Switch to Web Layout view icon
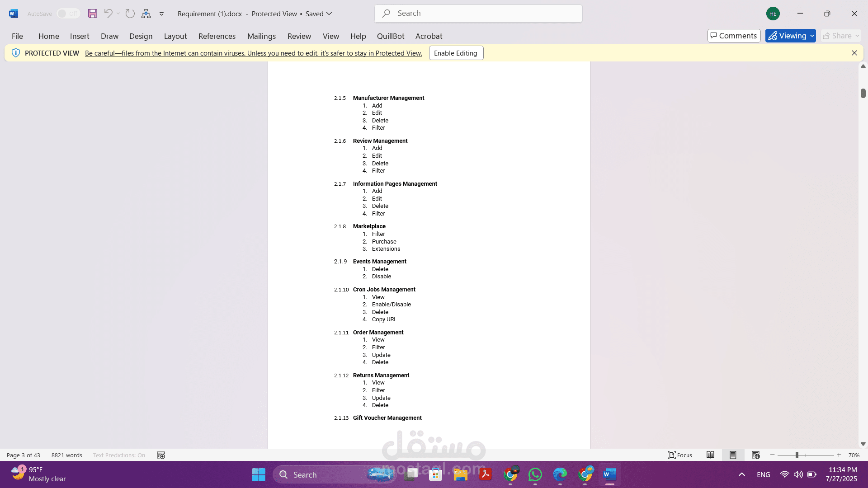Viewport: 868px width, 488px height. [x=755, y=455]
